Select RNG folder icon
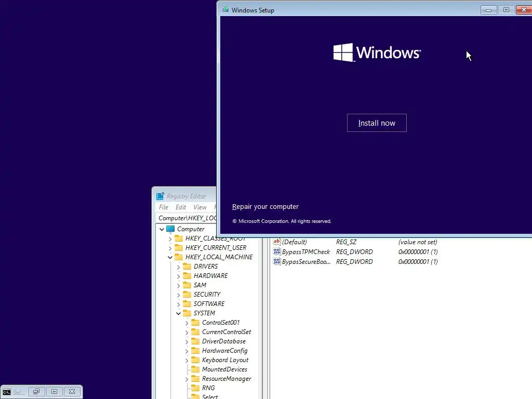The height and width of the screenshot is (399, 532). [x=195, y=388]
